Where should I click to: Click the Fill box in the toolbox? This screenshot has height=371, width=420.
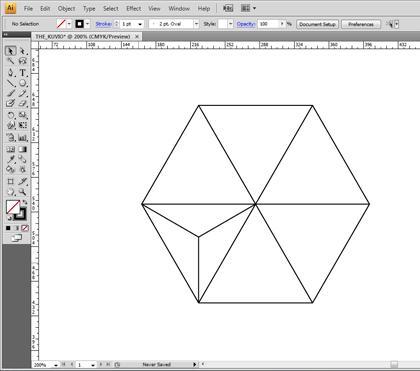13,207
